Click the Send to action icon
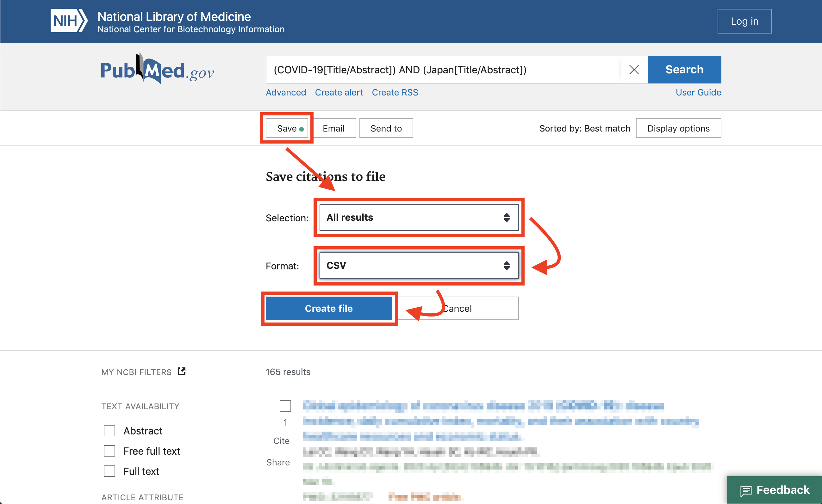Viewport: 822px width, 504px height. 385,128
